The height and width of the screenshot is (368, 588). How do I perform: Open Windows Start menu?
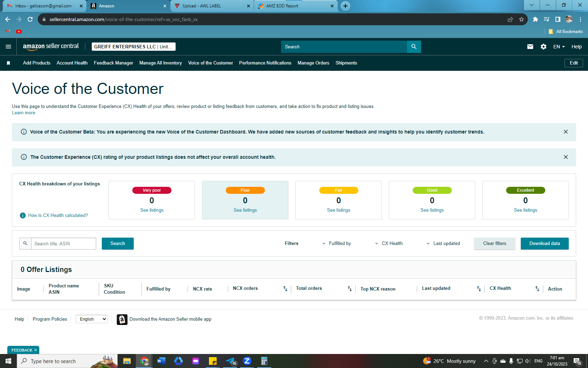[8, 361]
